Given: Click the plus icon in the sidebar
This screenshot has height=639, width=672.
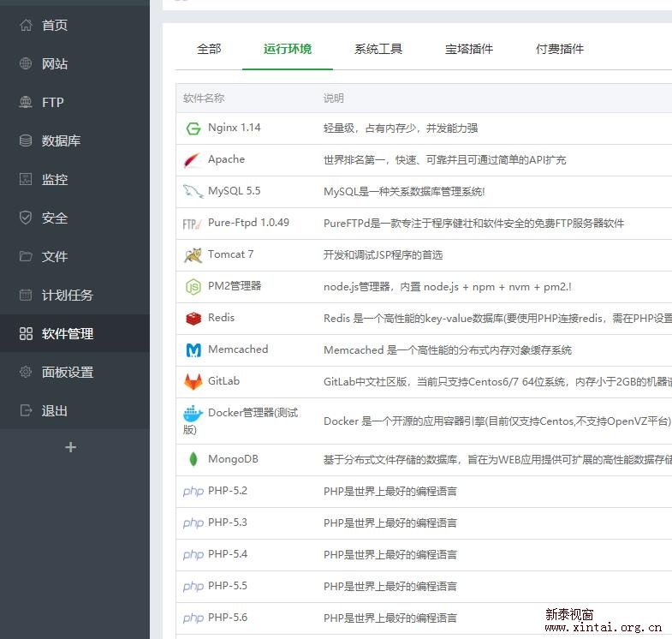Looking at the screenshot, I should pyautogui.click(x=71, y=447).
